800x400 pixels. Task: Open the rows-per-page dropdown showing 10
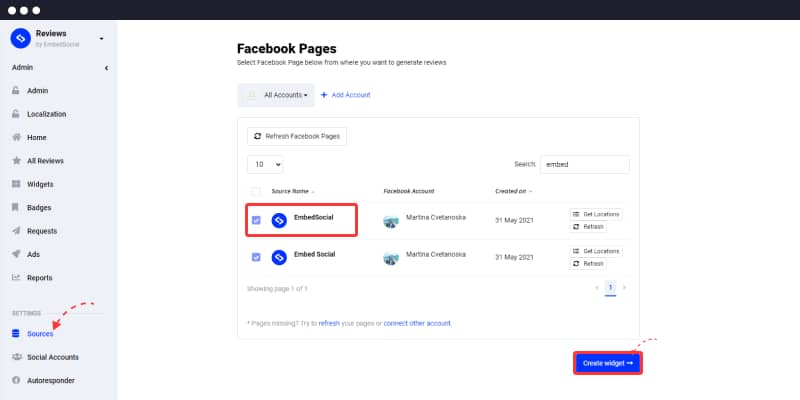pos(265,164)
